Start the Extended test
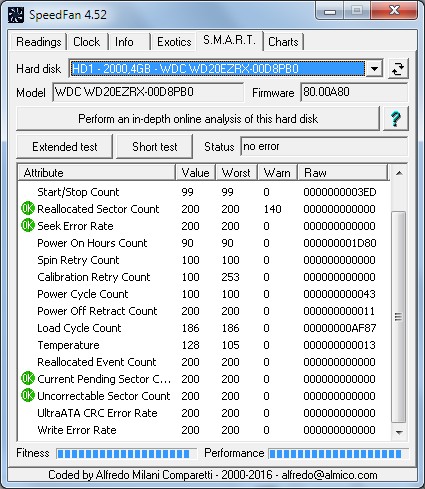Viewport: 425px width, 489px height. [65, 147]
